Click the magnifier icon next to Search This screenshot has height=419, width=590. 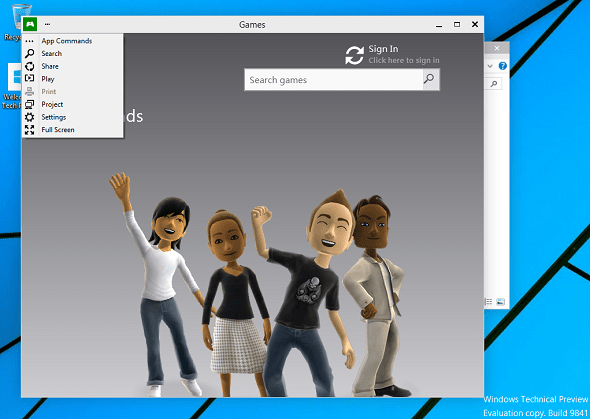tap(30, 53)
